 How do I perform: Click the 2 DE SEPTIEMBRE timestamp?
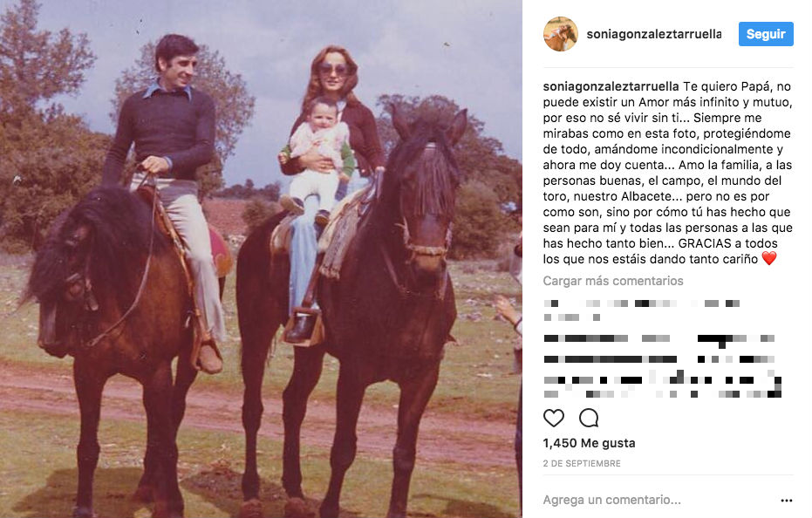(x=582, y=464)
